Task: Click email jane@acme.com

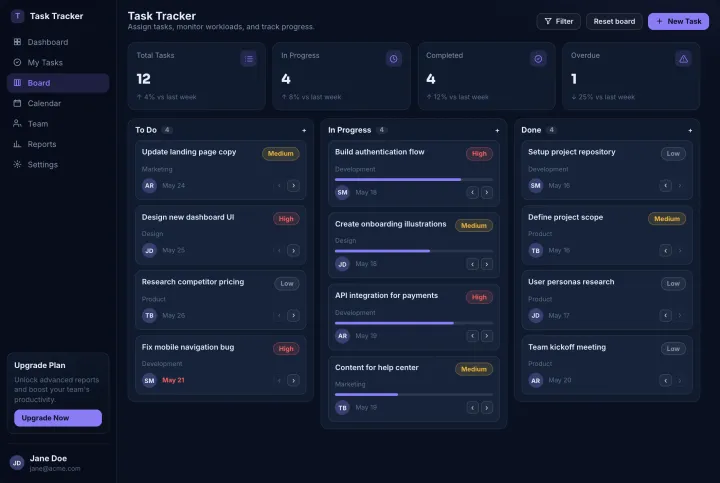Action: point(55,469)
